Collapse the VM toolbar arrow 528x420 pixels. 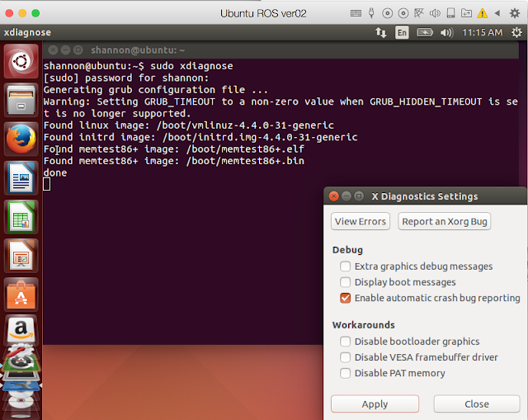(497, 13)
